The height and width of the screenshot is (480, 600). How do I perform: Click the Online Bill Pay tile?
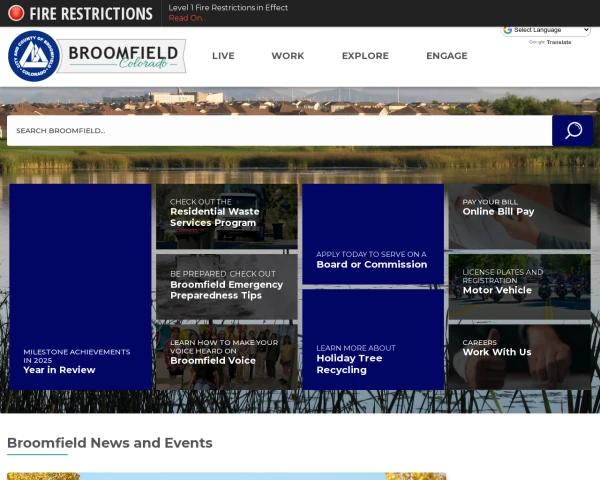[519, 216]
